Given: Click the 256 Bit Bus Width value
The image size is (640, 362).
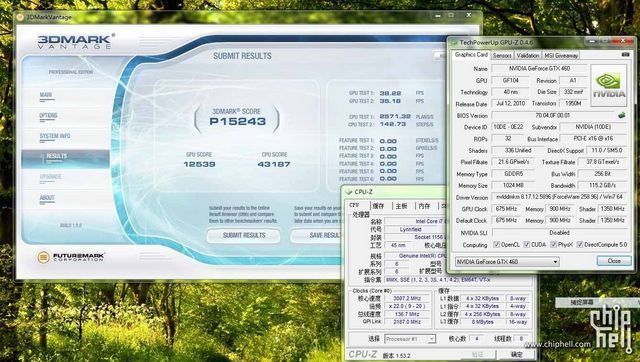Looking at the screenshot, I should [602, 174].
